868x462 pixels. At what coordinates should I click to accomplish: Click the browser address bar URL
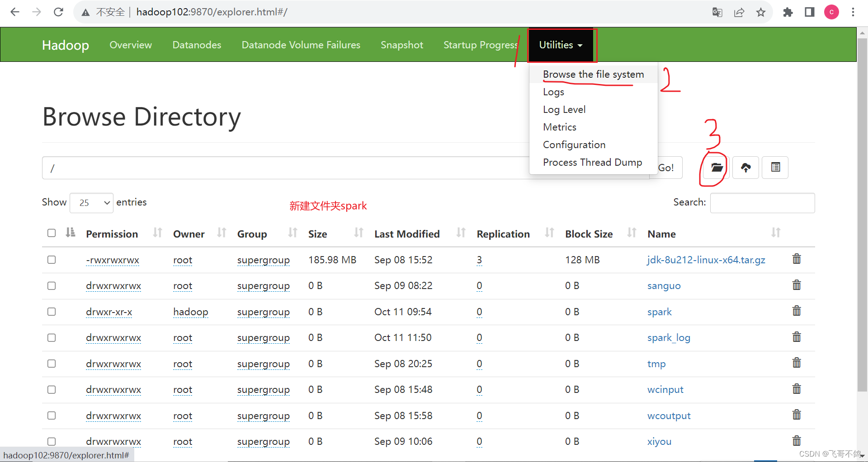(212, 12)
